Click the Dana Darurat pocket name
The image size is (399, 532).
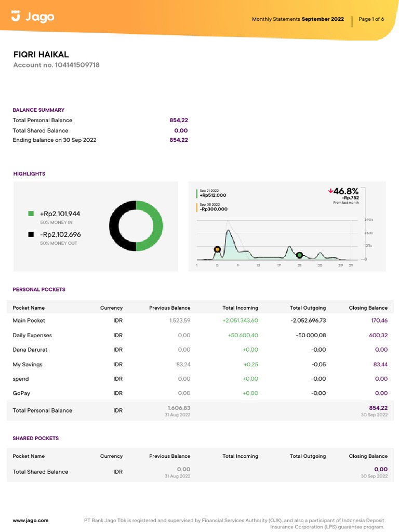(x=30, y=350)
